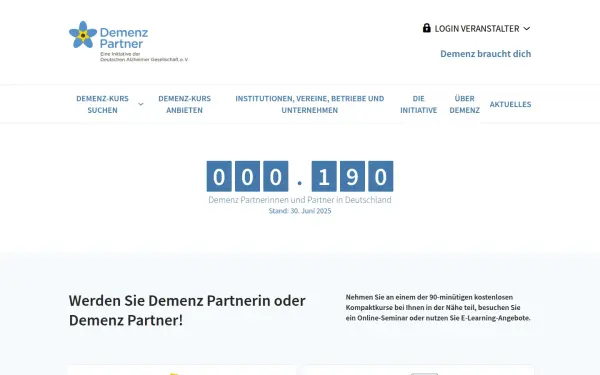
Task: Go to Demenz-Kurs anbieten
Action: pos(184,104)
